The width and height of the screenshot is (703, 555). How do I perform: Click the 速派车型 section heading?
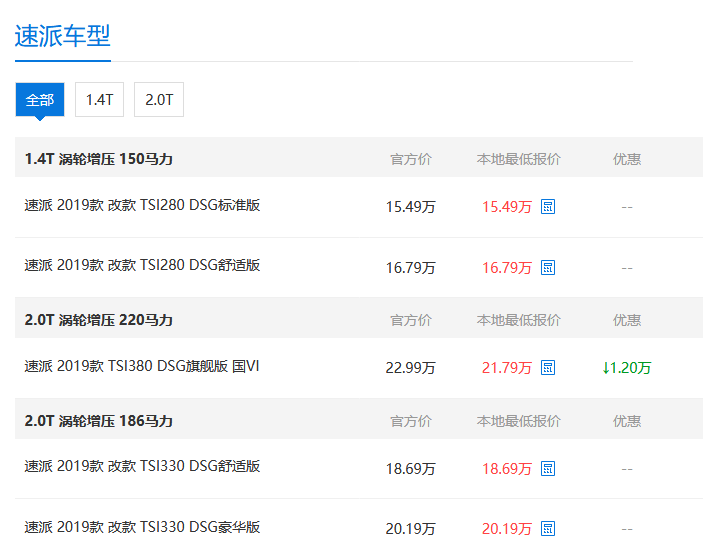tap(62, 36)
